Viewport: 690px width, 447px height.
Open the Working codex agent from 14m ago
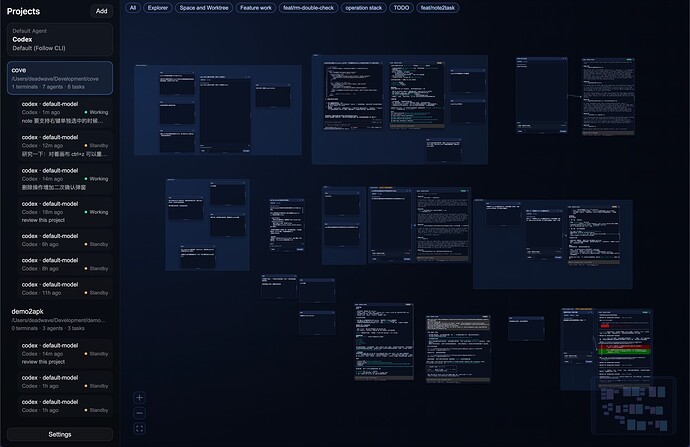pyautogui.click(x=65, y=179)
